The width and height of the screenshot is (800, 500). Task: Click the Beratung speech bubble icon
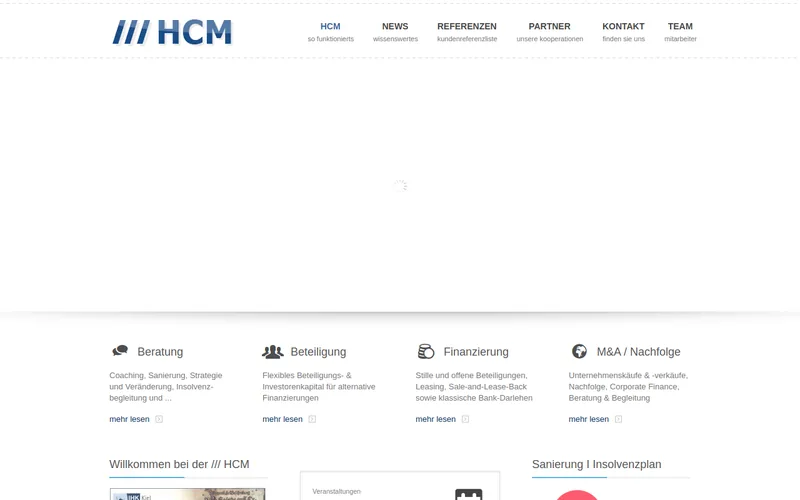120,351
